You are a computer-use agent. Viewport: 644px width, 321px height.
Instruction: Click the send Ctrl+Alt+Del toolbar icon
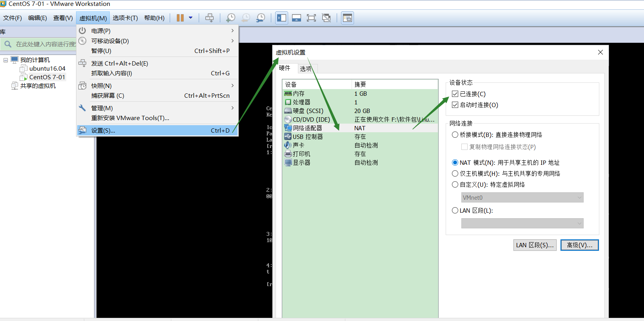[x=210, y=18]
